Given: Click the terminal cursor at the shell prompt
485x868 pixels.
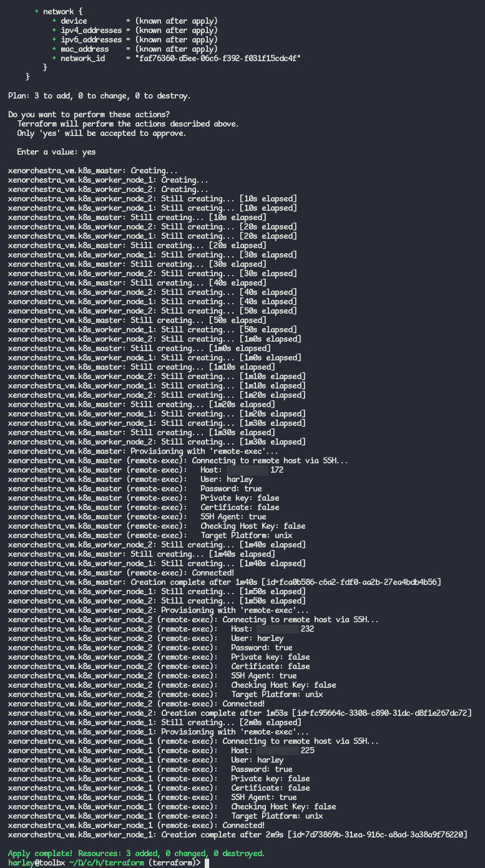Looking at the screenshot, I should point(207,863).
